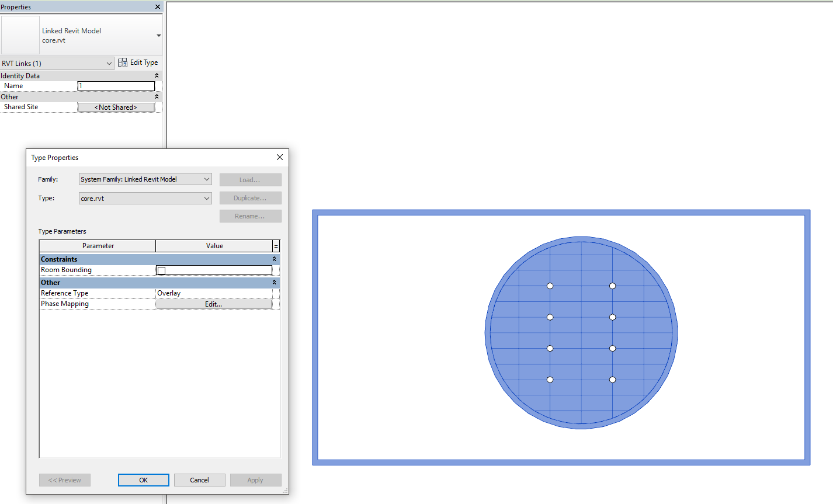Screen dimensions: 833x504
Task: Click the Linked Revit Model preview thumbnail
Action: click(x=20, y=35)
